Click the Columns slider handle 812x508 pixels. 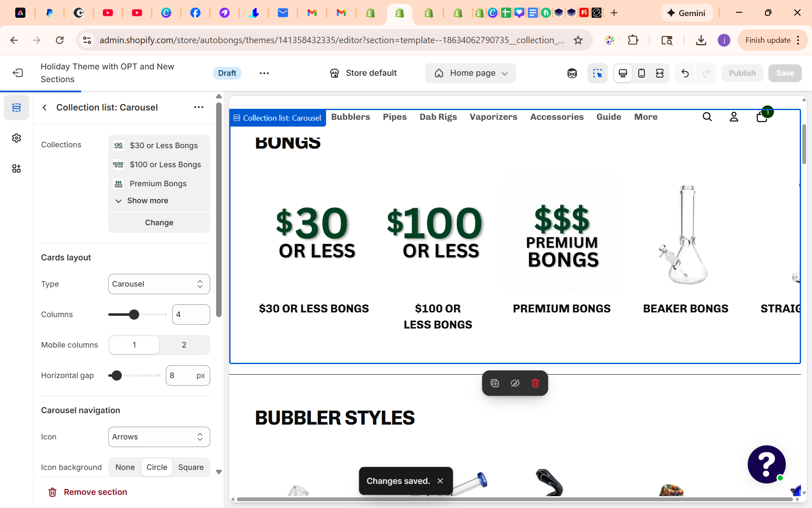(134, 315)
